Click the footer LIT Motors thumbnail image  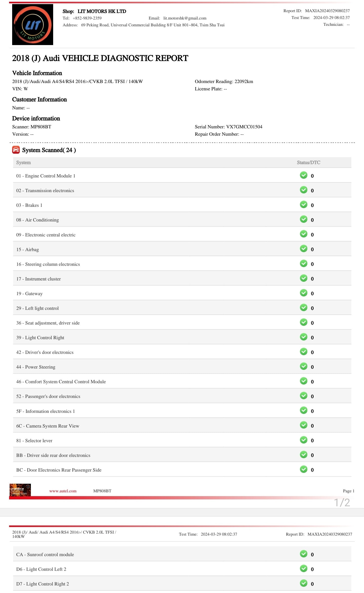coord(20,490)
